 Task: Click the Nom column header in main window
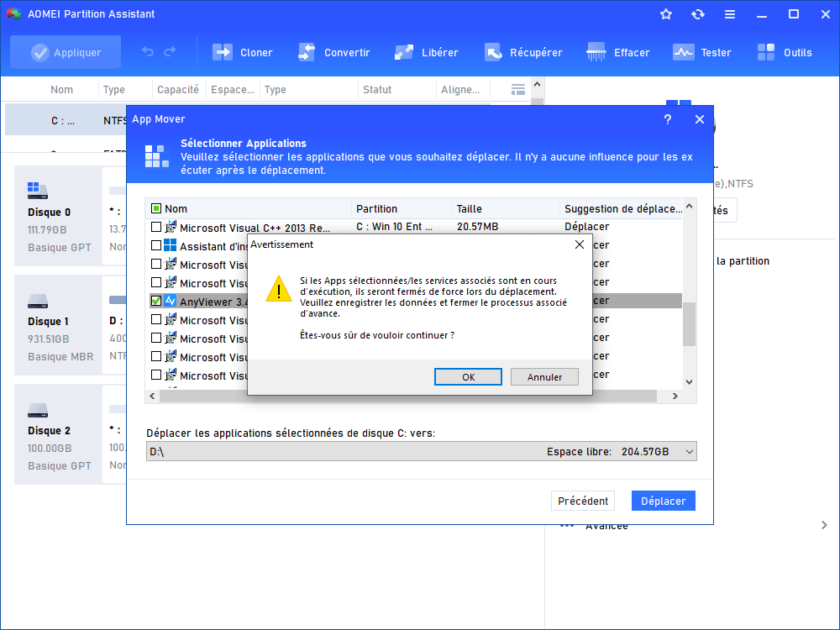[61, 90]
